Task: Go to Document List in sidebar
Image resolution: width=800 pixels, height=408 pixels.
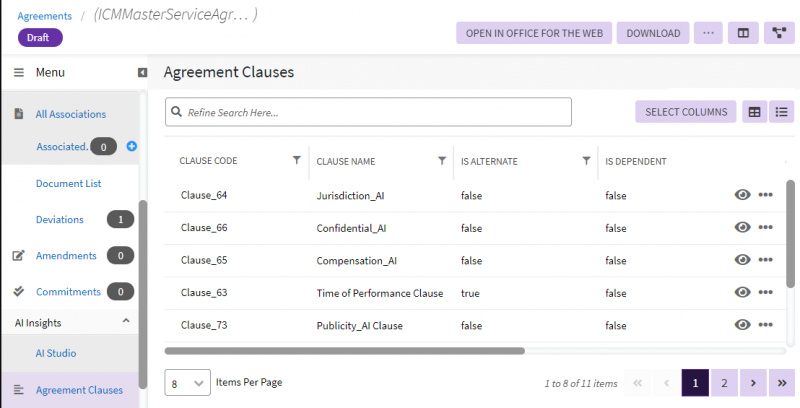Action: pos(68,184)
